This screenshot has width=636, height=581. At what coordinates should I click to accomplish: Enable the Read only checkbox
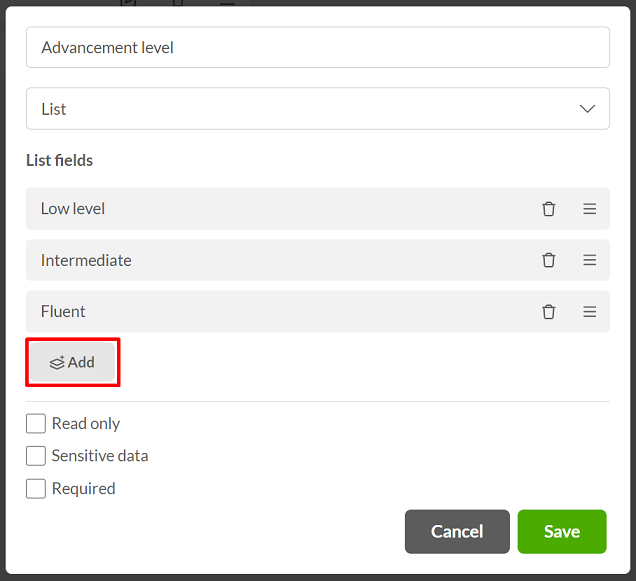pyautogui.click(x=36, y=424)
